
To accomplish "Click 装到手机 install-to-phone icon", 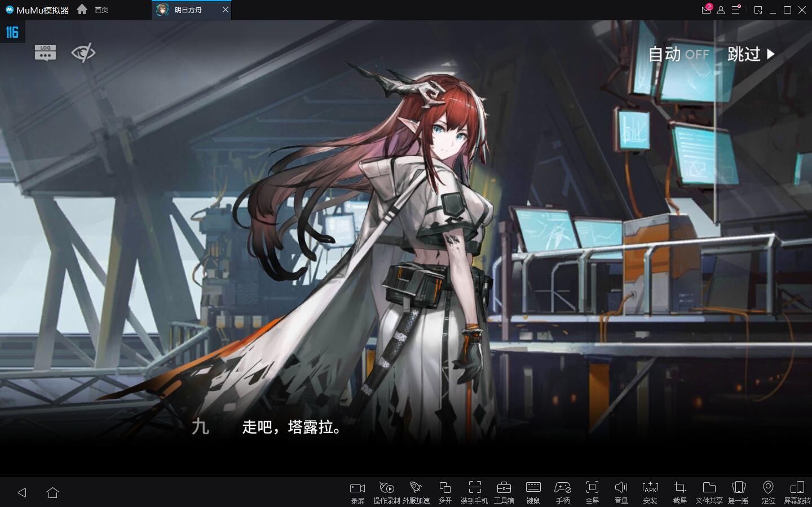I will [474, 492].
